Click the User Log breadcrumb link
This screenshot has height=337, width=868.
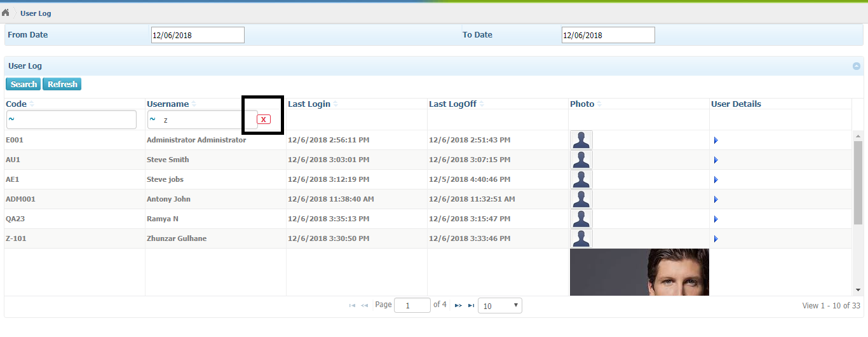click(36, 13)
